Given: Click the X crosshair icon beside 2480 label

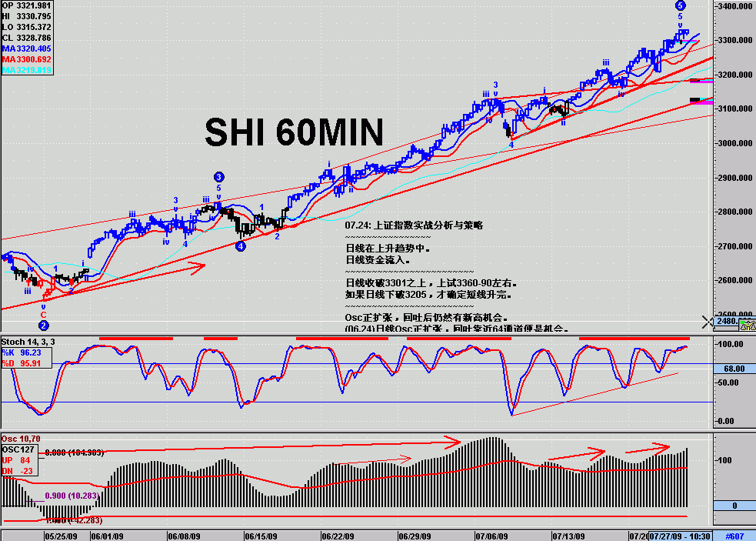Looking at the screenshot, I should [x=708, y=321].
